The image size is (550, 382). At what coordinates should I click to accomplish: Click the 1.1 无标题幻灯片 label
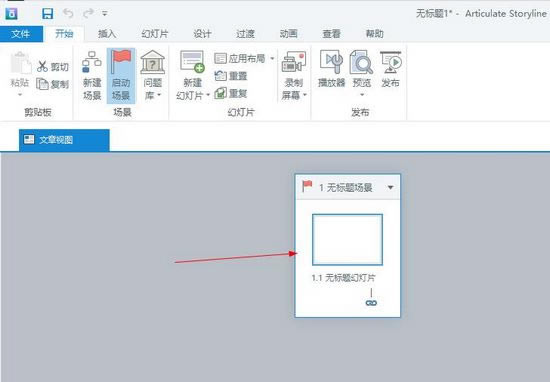point(343,278)
